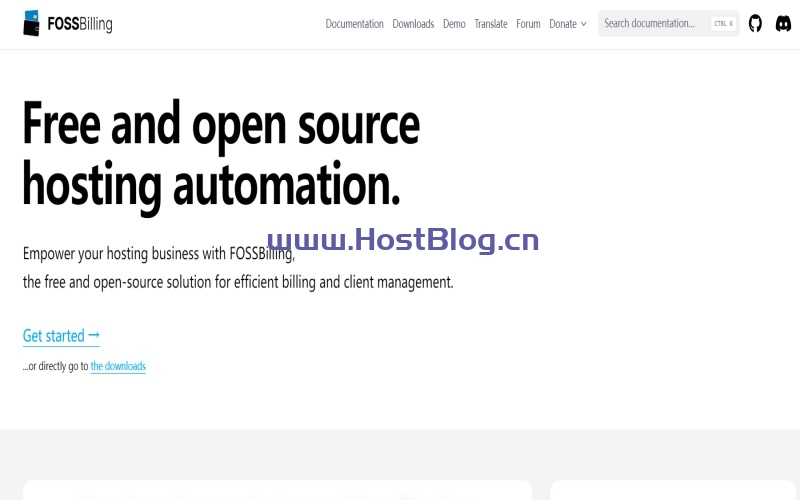Click the FOSSBilling brand name

[x=80, y=24]
